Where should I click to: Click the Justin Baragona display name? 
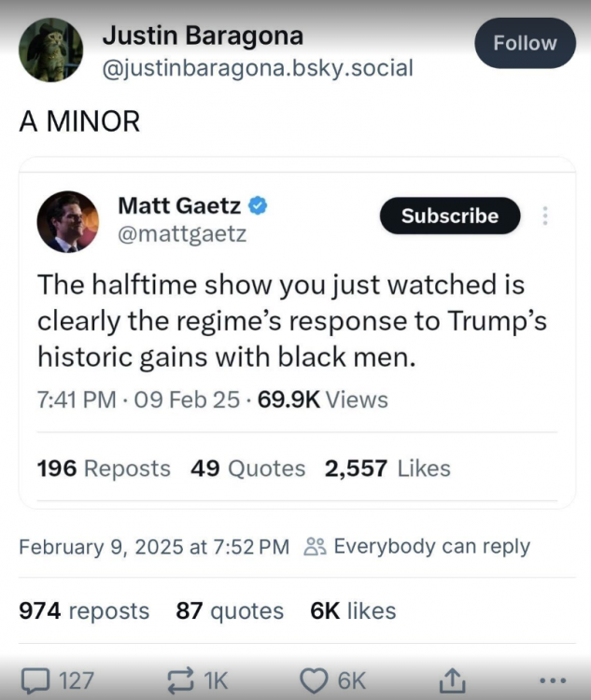(x=202, y=35)
